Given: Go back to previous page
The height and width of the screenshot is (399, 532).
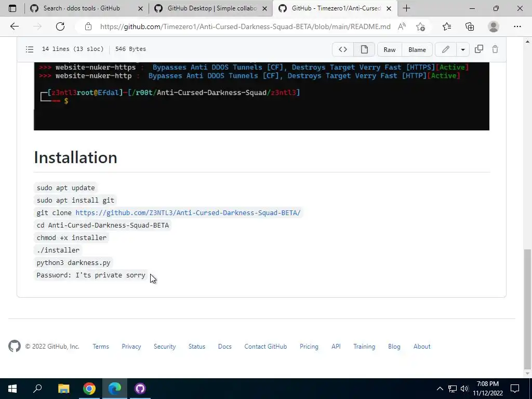Looking at the screenshot, I should point(14,26).
